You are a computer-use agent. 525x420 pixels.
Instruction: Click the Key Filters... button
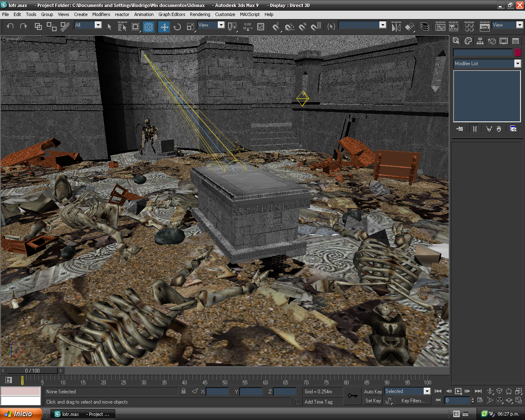click(x=413, y=401)
